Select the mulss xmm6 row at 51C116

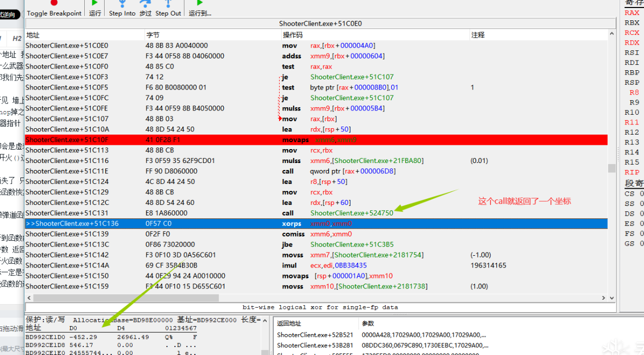pyautogui.click(x=316, y=160)
